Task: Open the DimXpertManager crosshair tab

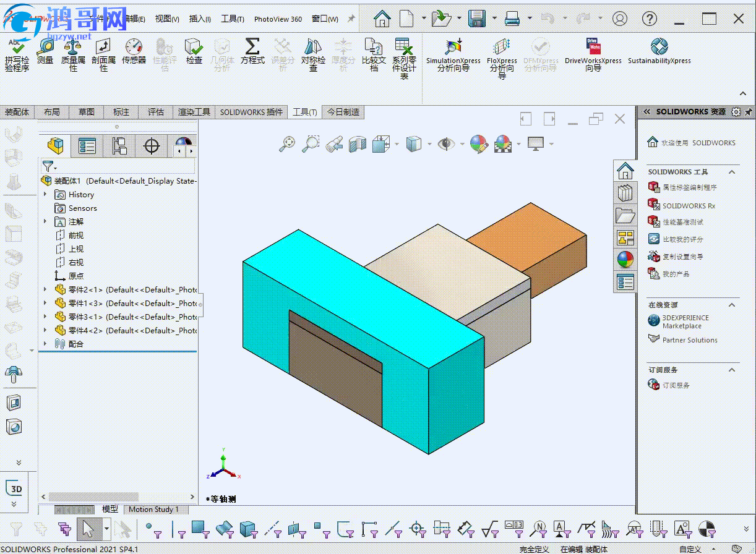Action: tap(151, 147)
